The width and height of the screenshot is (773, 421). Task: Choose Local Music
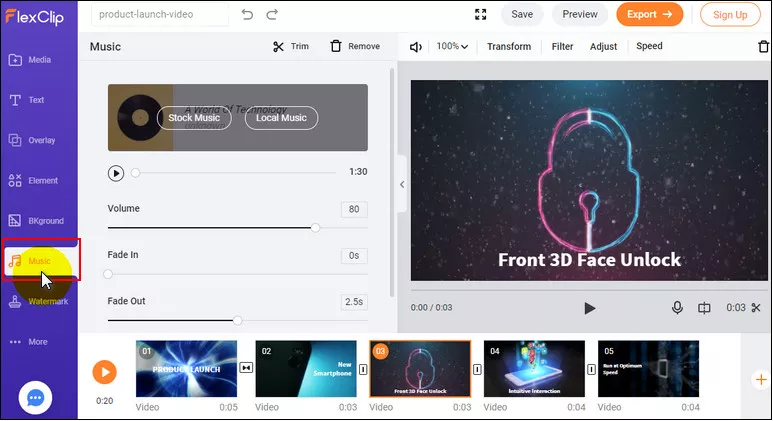(281, 118)
